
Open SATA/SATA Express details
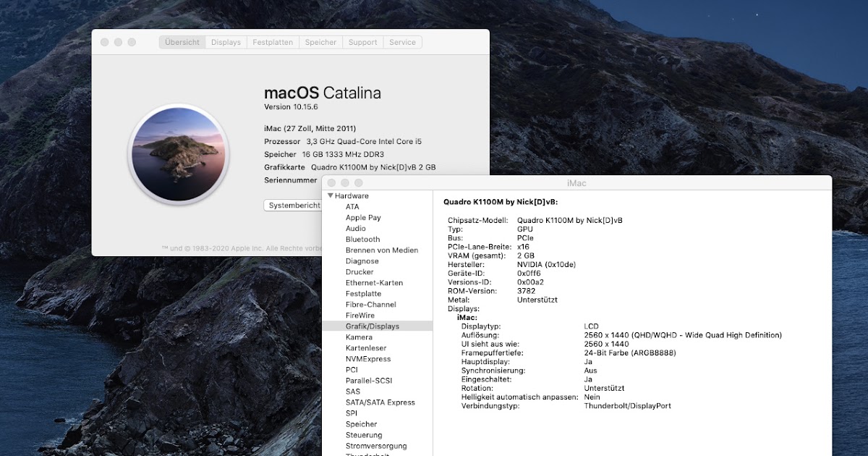coord(382,402)
